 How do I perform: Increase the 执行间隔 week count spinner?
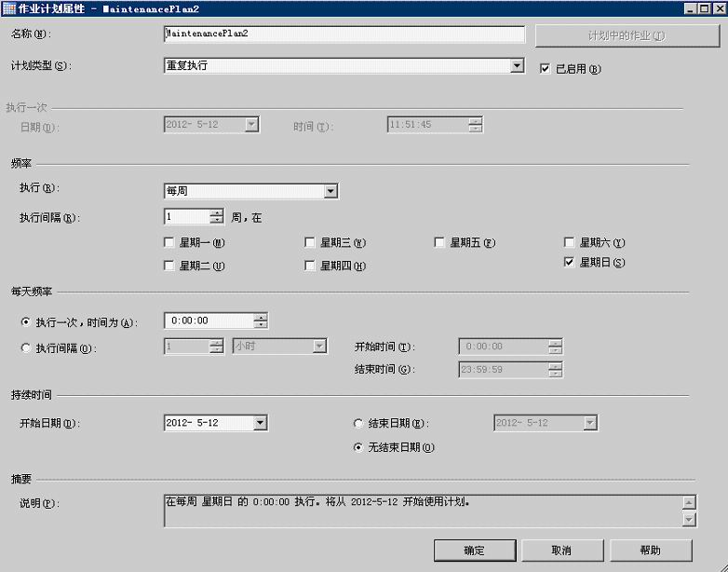[x=217, y=212]
